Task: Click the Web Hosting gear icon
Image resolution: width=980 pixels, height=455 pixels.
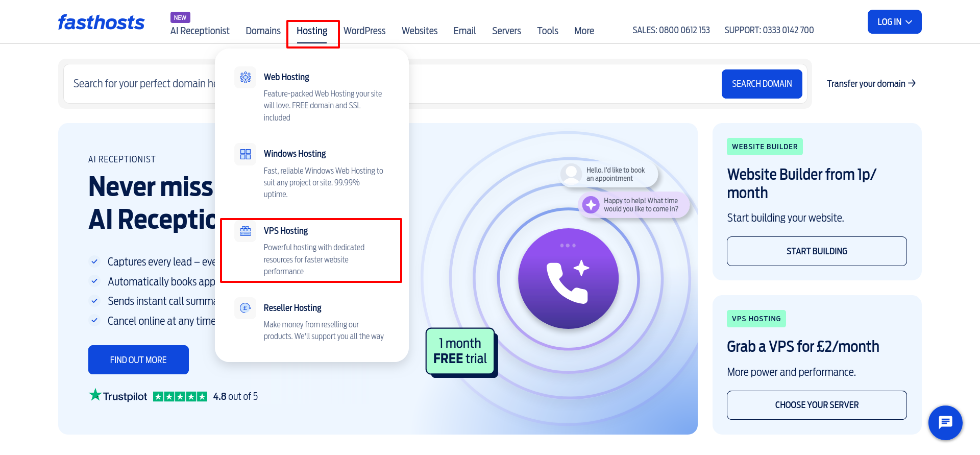Action: 246,77
